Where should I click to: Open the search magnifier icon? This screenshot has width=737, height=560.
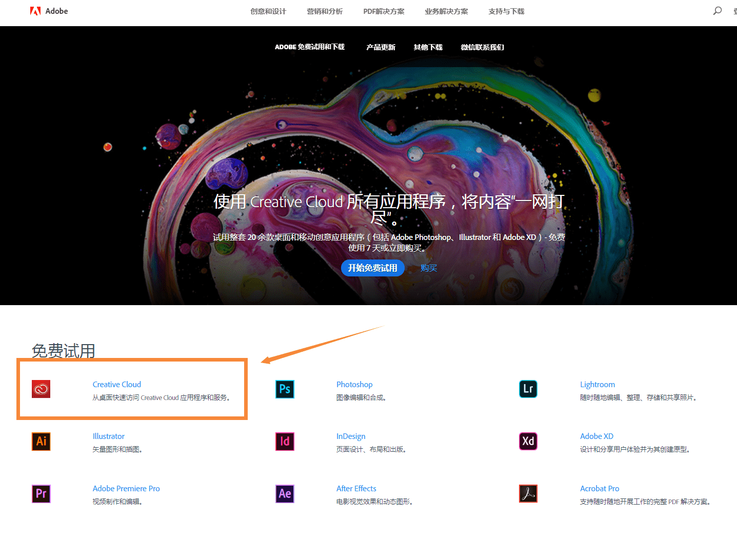click(718, 11)
